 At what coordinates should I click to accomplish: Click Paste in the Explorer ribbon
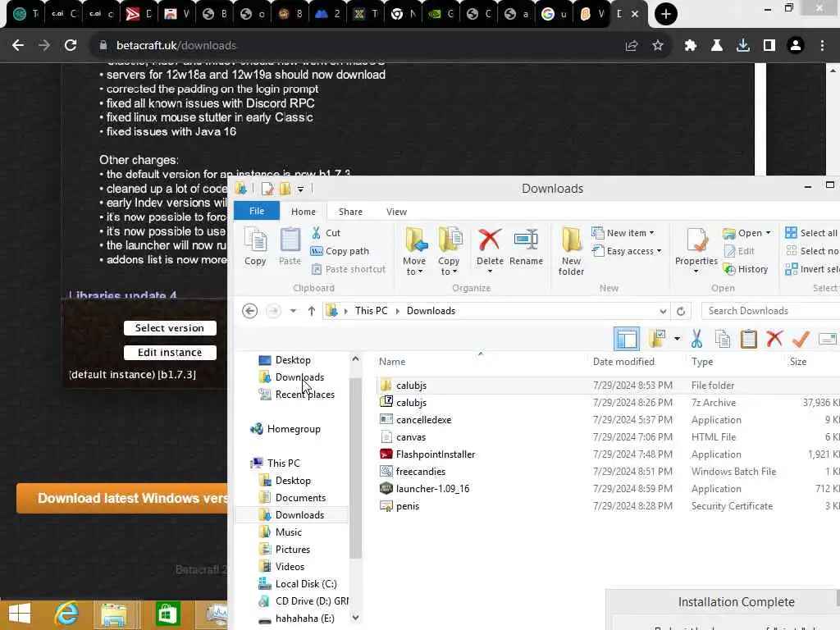click(x=290, y=246)
